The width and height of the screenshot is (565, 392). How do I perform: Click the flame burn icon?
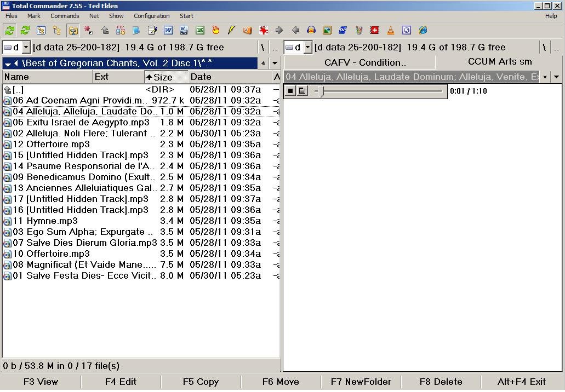215,30
